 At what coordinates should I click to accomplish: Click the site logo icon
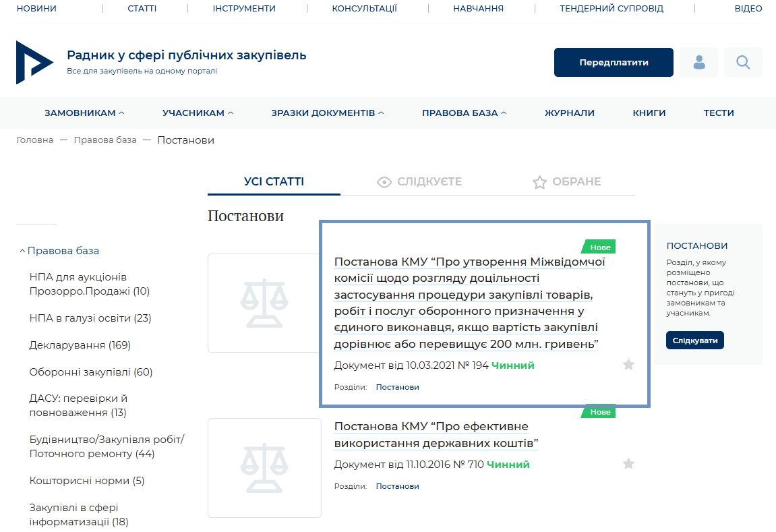click(34, 63)
